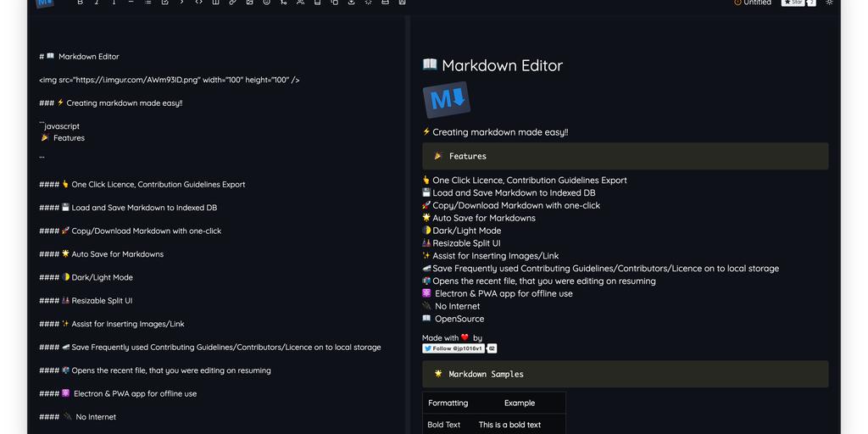Screen dimensions: 868x434
Task: Click '#### Save Frequently used Contributing' editor line
Action: click(210, 347)
